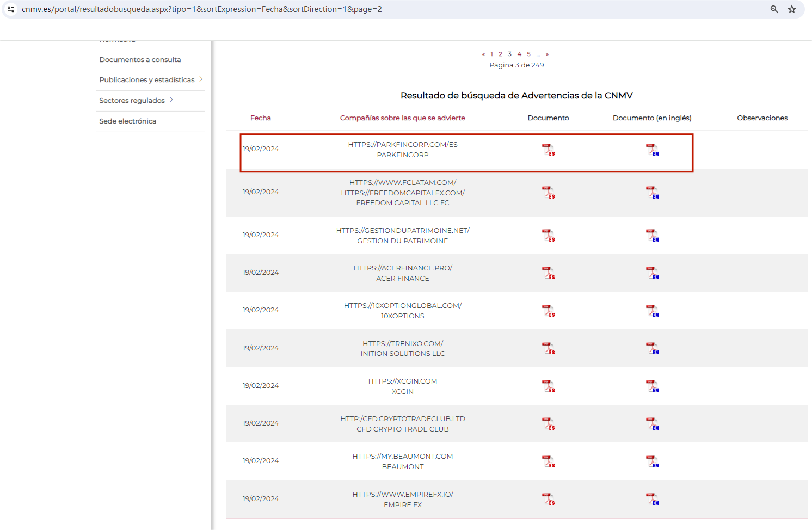The width and height of the screenshot is (812, 530).
Task: Open Spanish PDF for Acer Finance
Action: [548, 273]
